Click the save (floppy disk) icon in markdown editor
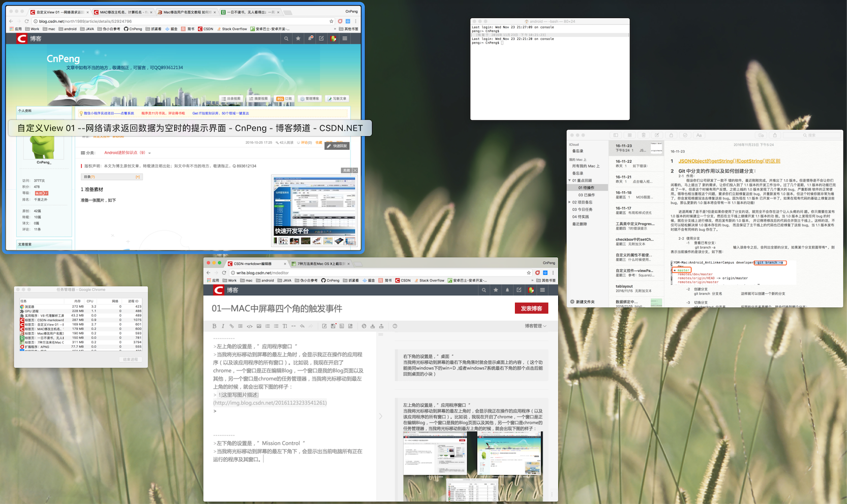This screenshot has width=847, height=504. click(333, 326)
